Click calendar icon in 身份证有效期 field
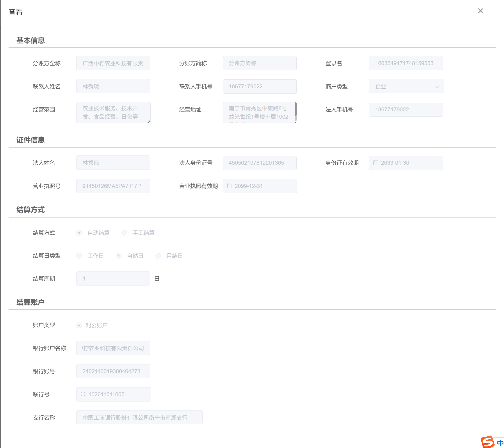Screen dimensions: 504x448 click(376, 163)
